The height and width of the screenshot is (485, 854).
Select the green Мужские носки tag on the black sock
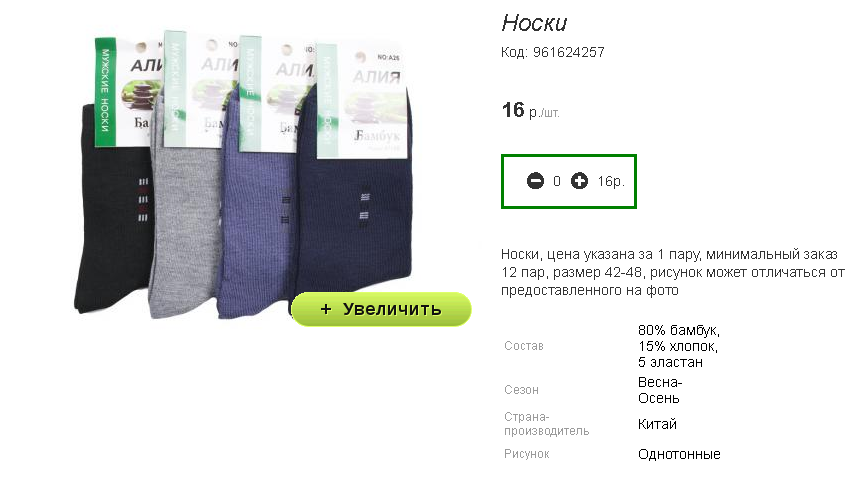(x=105, y=92)
